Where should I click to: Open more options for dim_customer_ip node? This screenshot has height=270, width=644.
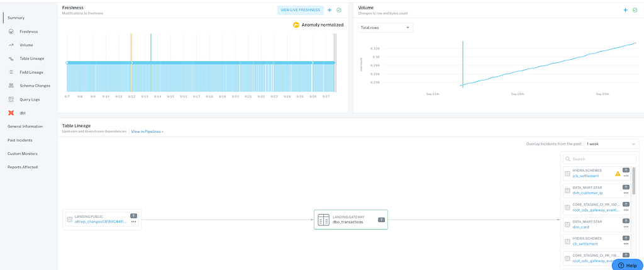(626, 193)
